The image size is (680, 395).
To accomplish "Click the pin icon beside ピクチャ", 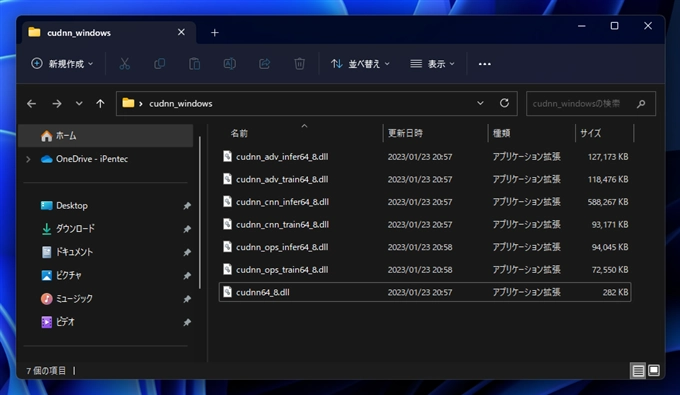I will pos(187,276).
